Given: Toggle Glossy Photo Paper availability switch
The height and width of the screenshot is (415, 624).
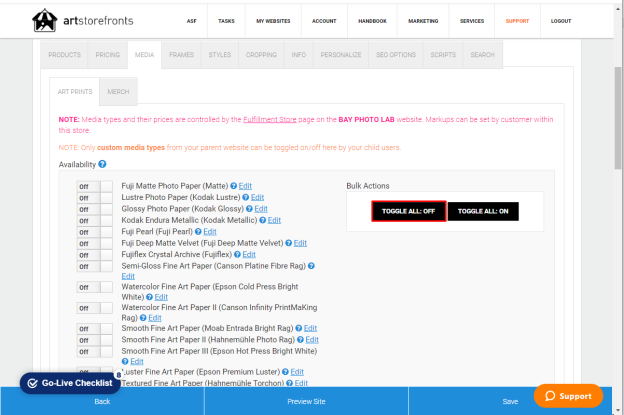Looking at the screenshot, I should point(94,209).
